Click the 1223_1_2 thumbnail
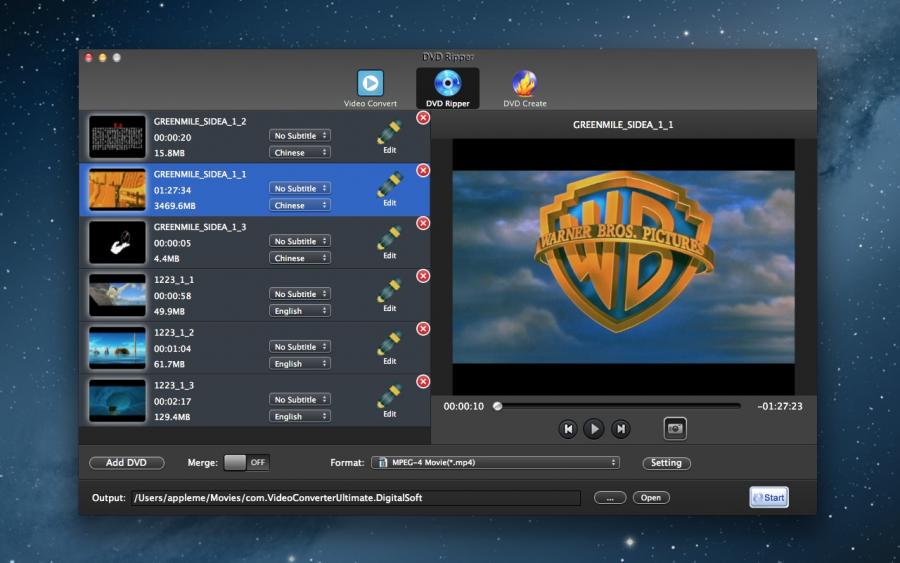The height and width of the screenshot is (563, 900). point(117,348)
